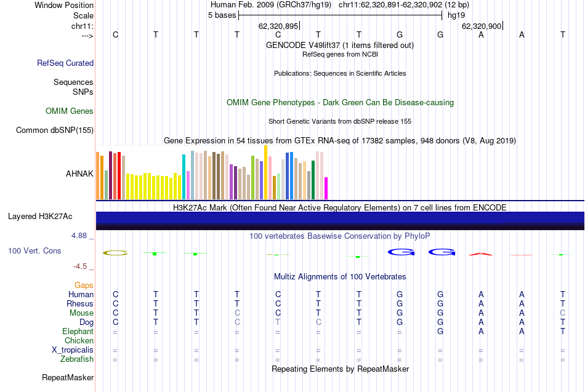Click Publications: Sequences in Scientific Articles title

(x=340, y=73)
